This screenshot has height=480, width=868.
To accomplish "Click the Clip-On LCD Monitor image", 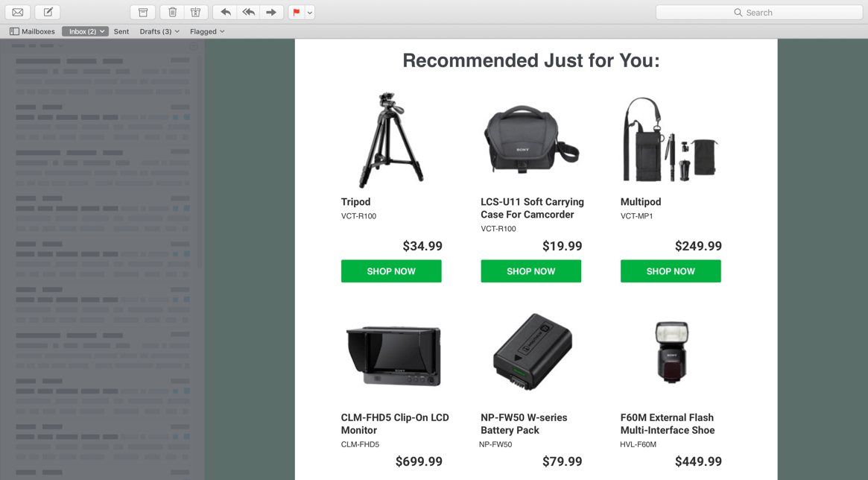I will 393,356.
